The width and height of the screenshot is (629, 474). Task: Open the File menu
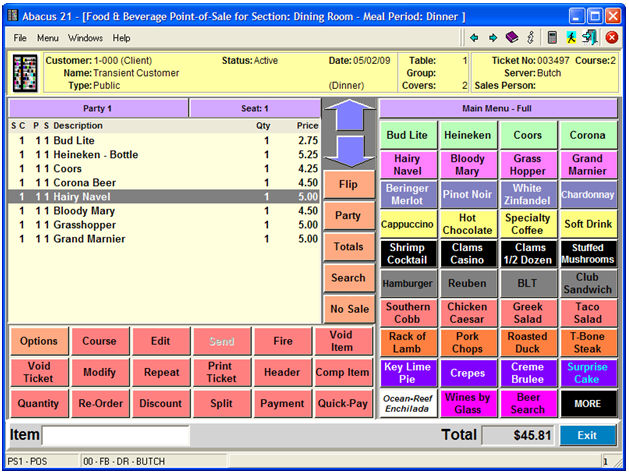tap(20, 38)
